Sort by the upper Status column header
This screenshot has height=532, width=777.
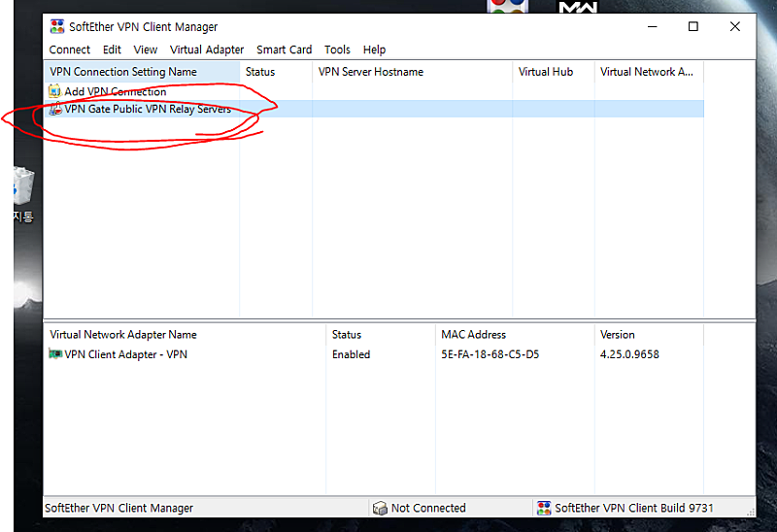(276, 72)
